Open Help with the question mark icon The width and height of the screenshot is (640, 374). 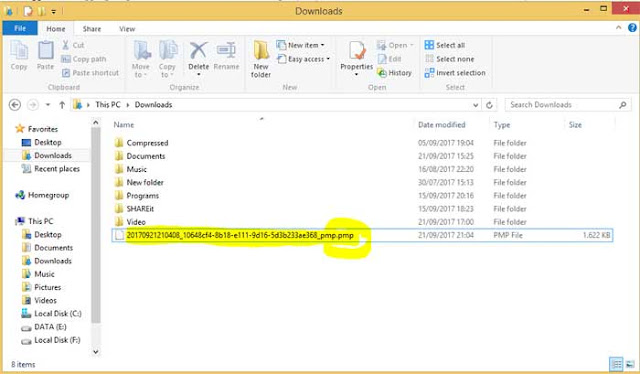632,28
